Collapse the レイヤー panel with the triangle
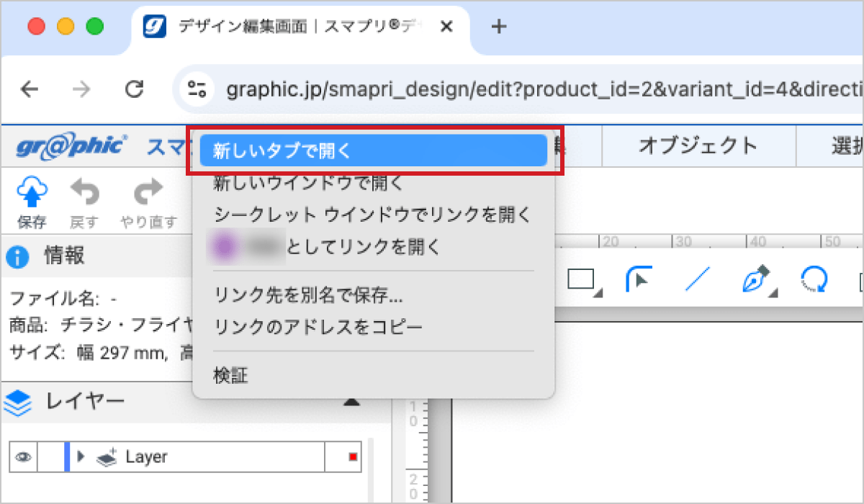This screenshot has height=504, width=864. pyautogui.click(x=352, y=402)
